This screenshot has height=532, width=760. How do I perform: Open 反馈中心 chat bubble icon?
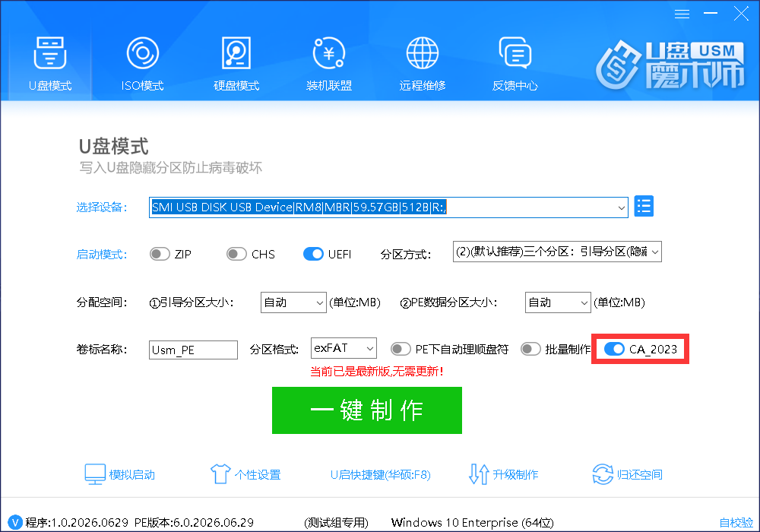click(515, 52)
